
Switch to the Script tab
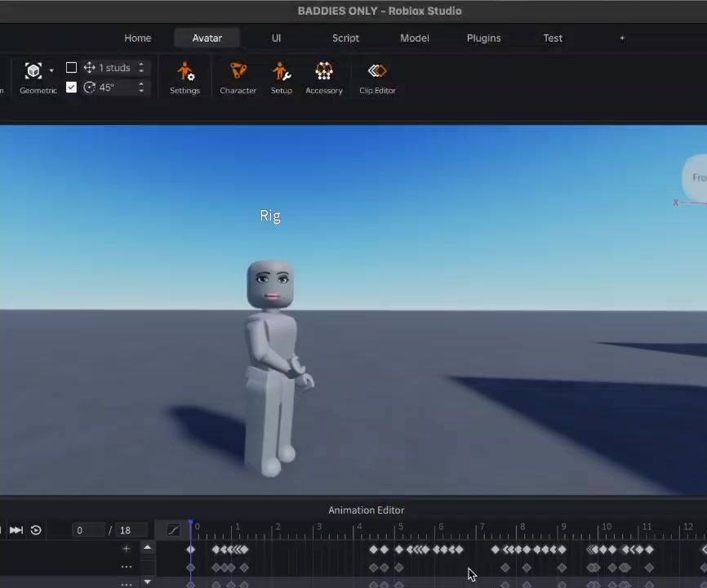click(x=345, y=38)
